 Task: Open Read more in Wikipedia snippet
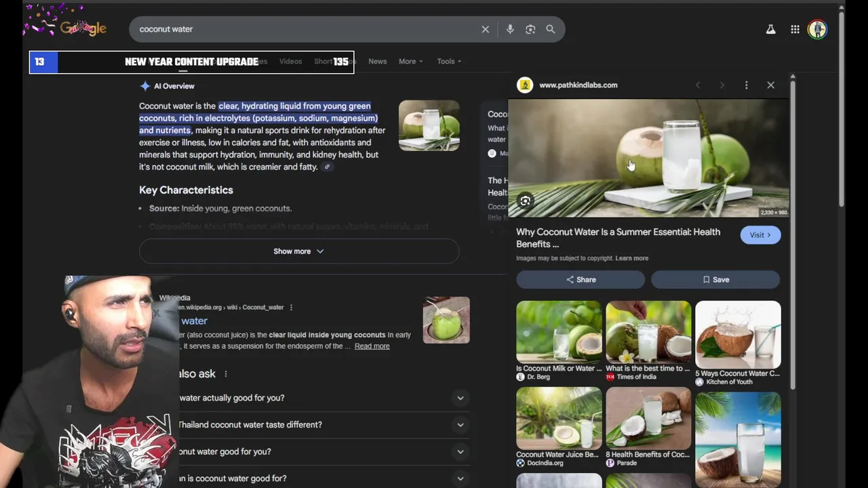tap(372, 346)
